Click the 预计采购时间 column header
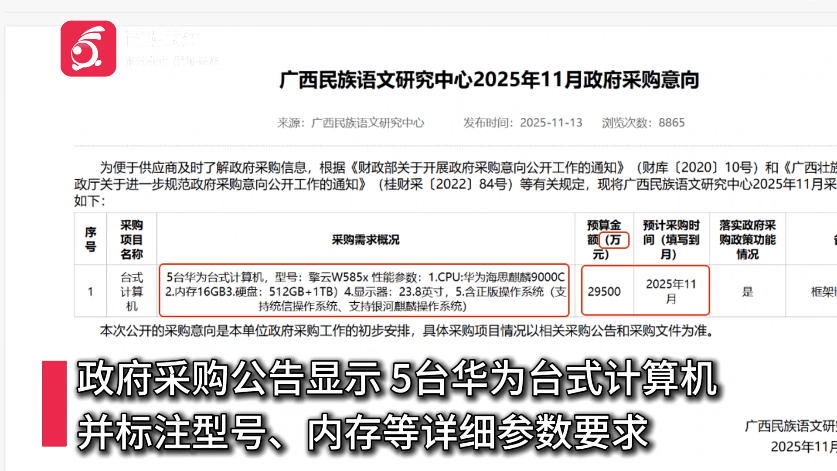The height and width of the screenshot is (471, 837). tap(671, 239)
